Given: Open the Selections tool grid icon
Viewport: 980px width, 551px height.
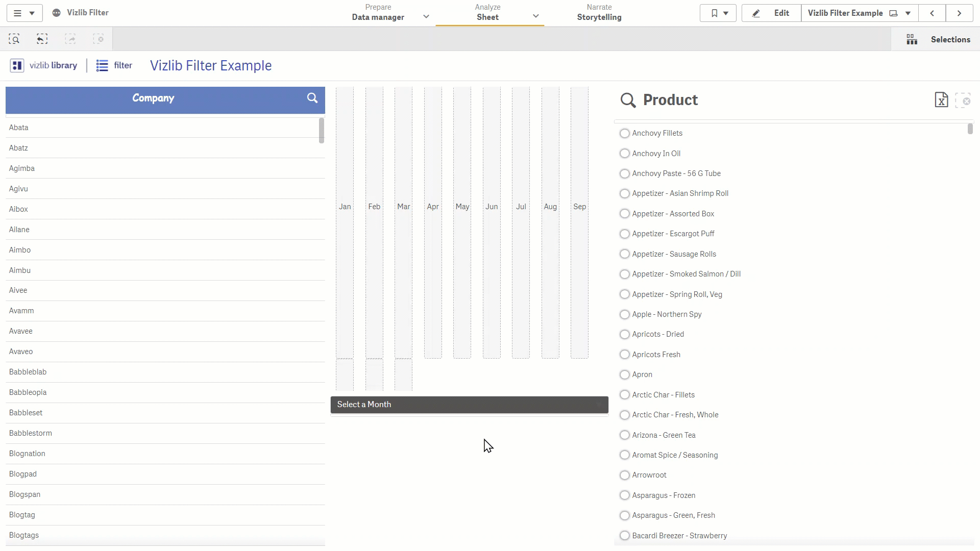Looking at the screenshot, I should point(912,39).
